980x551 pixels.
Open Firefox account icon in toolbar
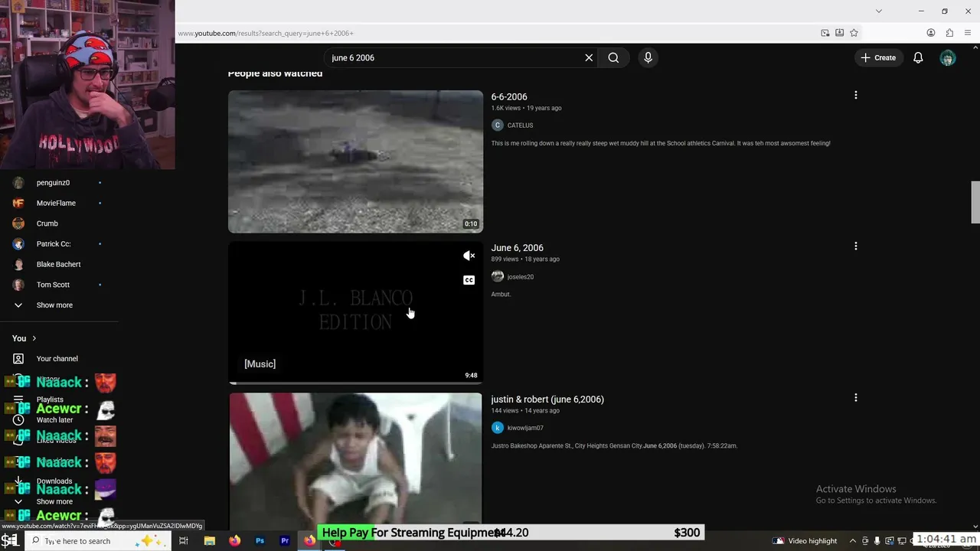[931, 33]
